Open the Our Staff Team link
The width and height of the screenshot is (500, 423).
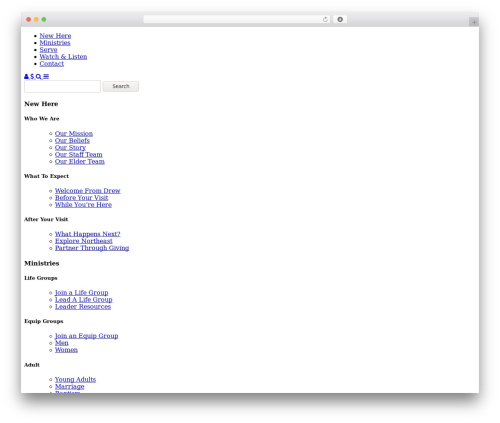pyautogui.click(x=79, y=155)
